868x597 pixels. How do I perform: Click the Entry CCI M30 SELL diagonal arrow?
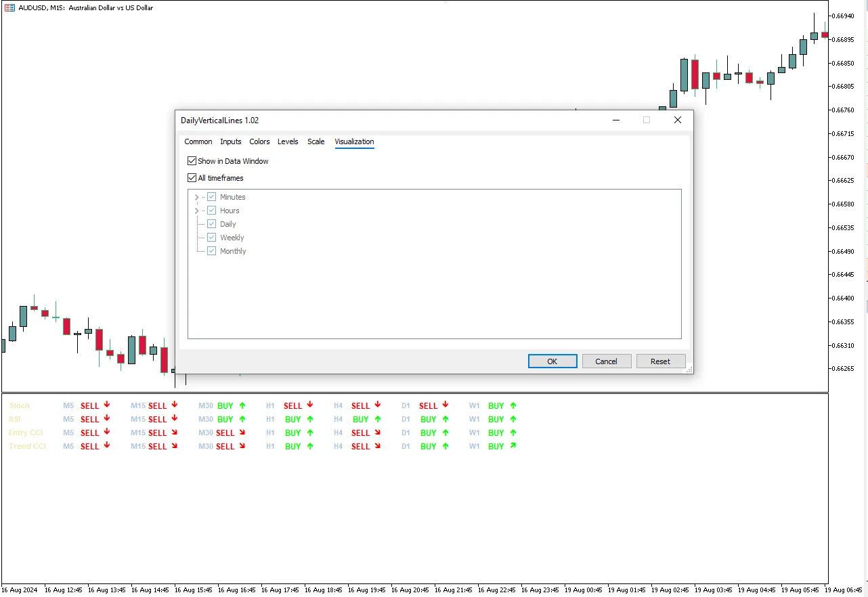(242, 432)
